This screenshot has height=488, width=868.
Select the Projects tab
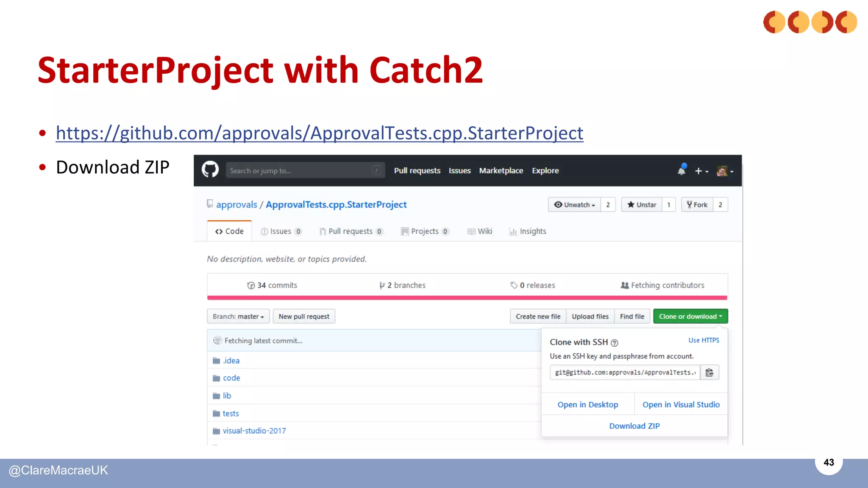tap(425, 231)
